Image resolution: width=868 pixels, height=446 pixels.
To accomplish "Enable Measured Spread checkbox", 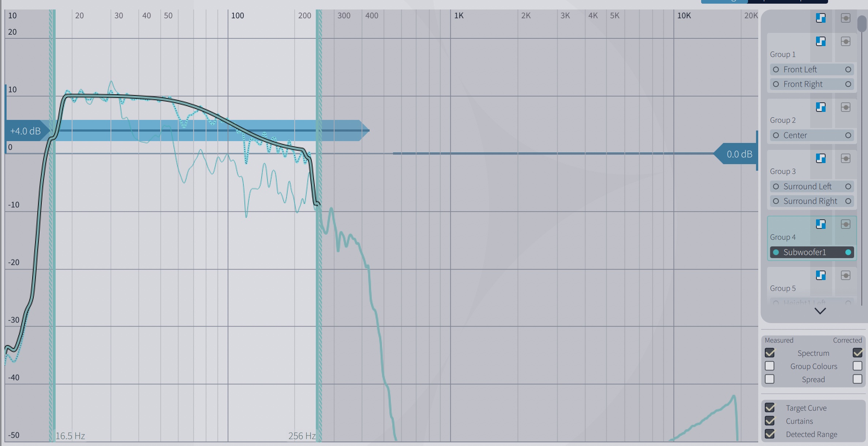I will coord(770,379).
